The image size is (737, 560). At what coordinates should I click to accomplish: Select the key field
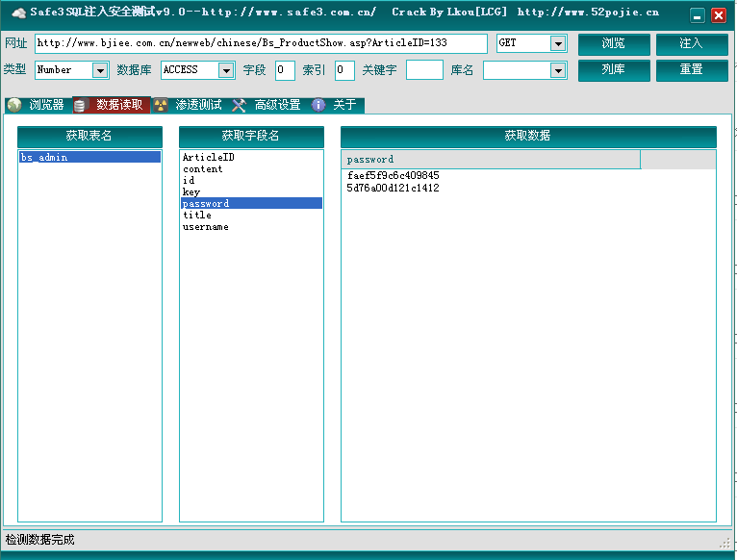coord(251,191)
